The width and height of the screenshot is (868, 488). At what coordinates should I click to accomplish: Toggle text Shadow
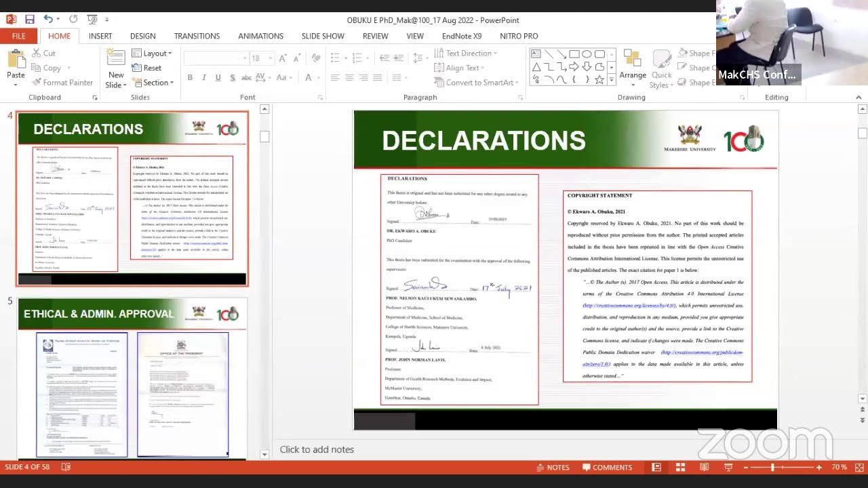click(x=232, y=78)
